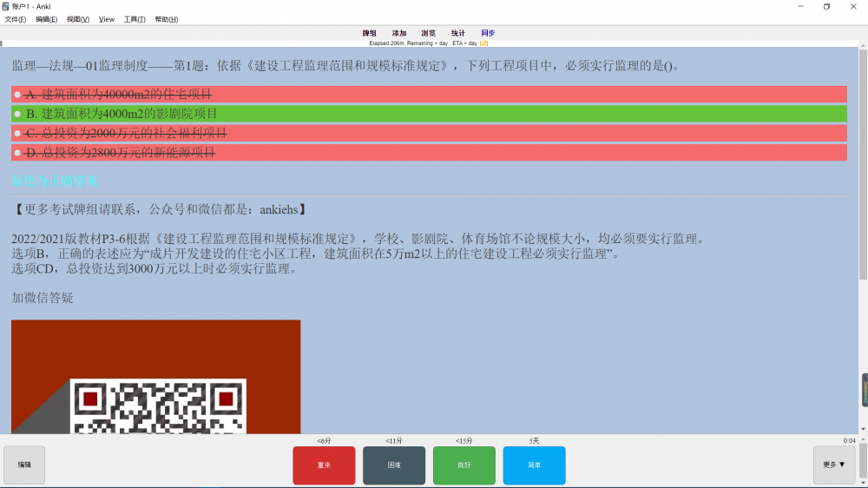Open the 工具(T) menu
This screenshot has width=868, height=488.
135,19
